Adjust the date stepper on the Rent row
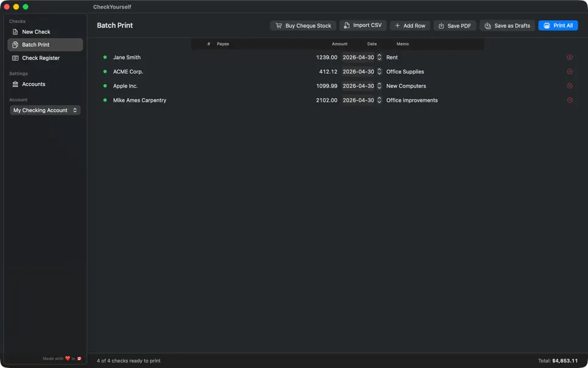588x368 pixels. (379, 58)
